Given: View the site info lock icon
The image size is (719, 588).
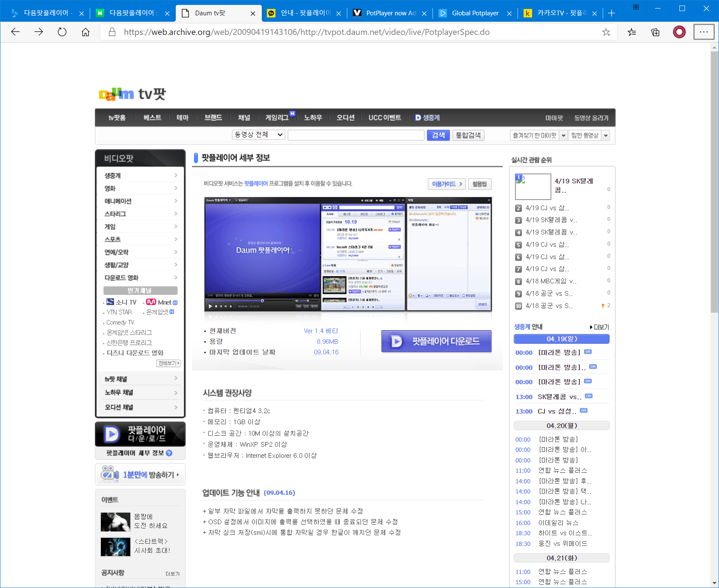Looking at the screenshot, I should (x=112, y=32).
